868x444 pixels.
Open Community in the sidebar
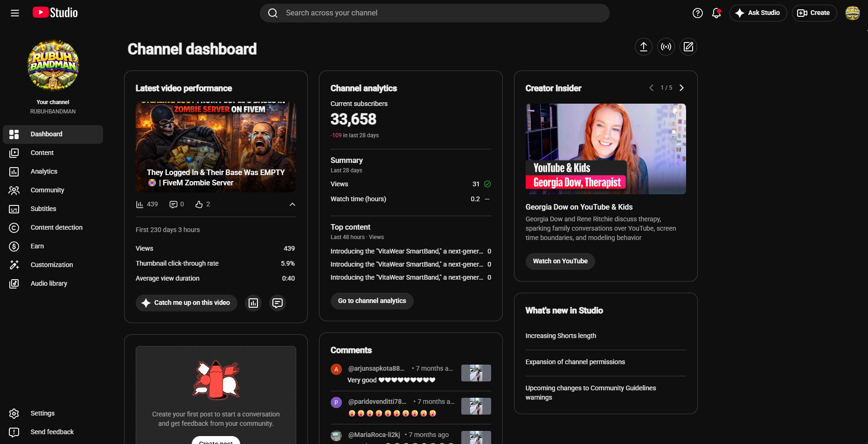coord(53,190)
